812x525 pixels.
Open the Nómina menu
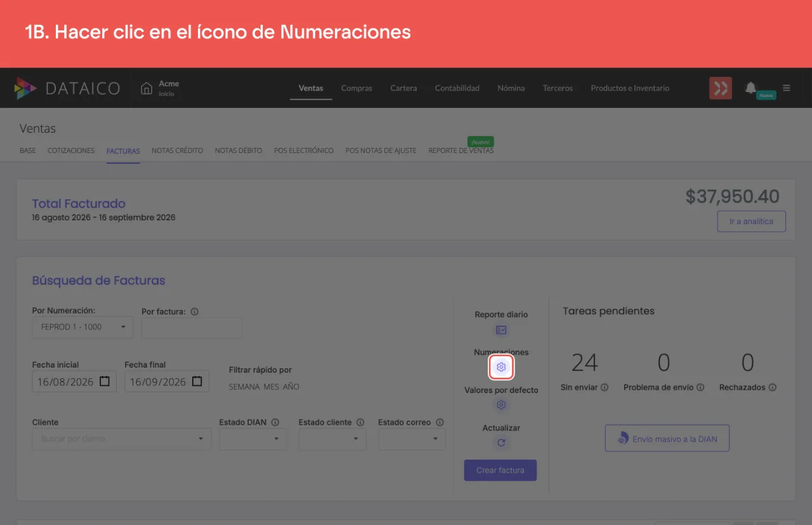click(511, 88)
